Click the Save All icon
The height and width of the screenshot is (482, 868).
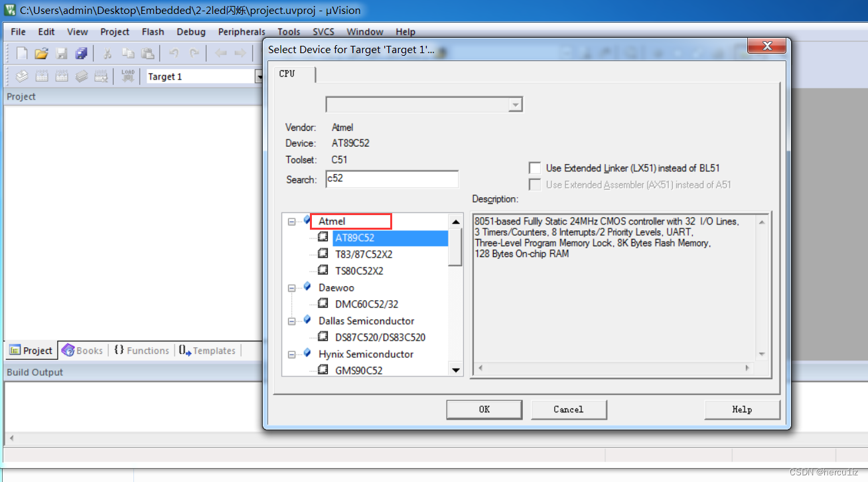tap(82, 54)
